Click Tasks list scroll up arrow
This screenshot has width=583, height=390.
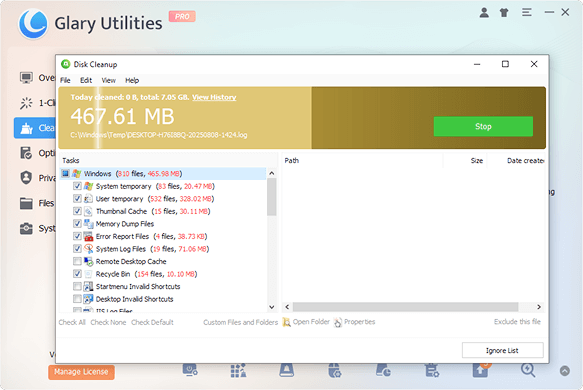(272, 173)
